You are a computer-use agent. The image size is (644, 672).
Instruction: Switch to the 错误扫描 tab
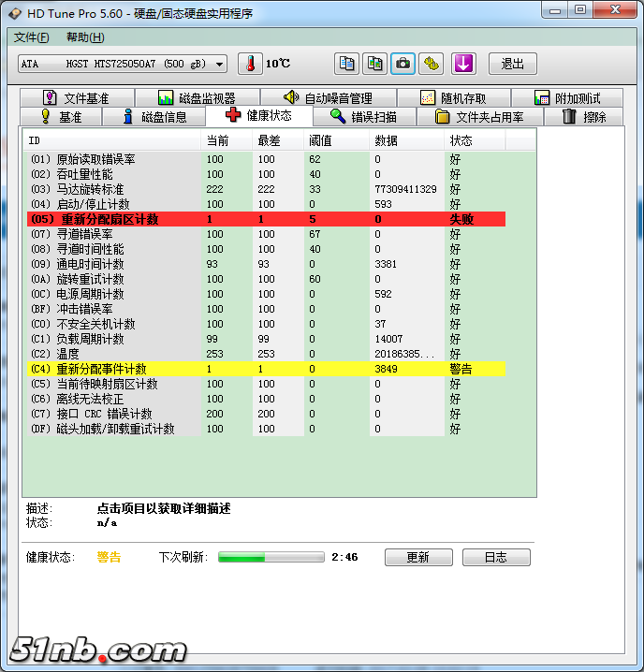364,117
